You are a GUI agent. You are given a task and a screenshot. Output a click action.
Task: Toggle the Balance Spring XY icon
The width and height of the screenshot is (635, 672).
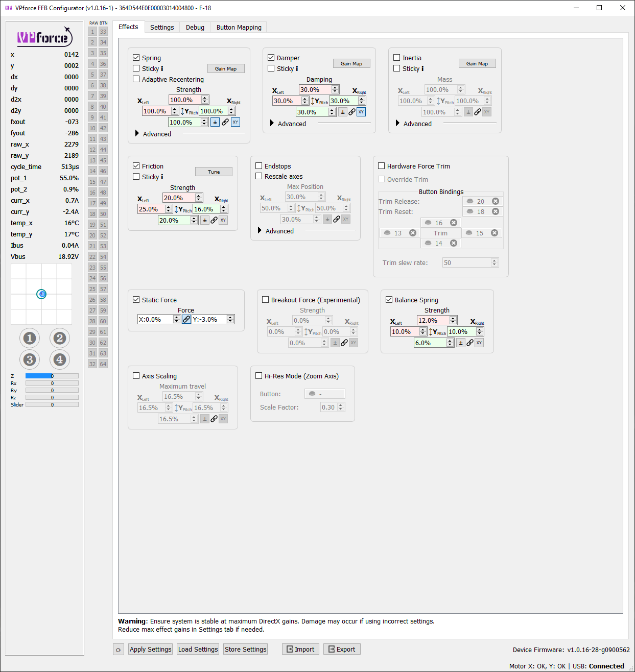click(x=479, y=343)
